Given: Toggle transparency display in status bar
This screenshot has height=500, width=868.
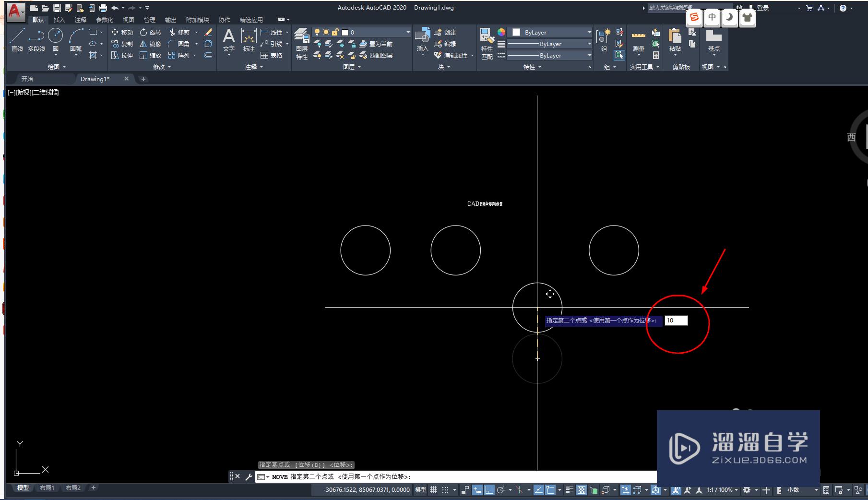Looking at the screenshot, I should (582, 490).
